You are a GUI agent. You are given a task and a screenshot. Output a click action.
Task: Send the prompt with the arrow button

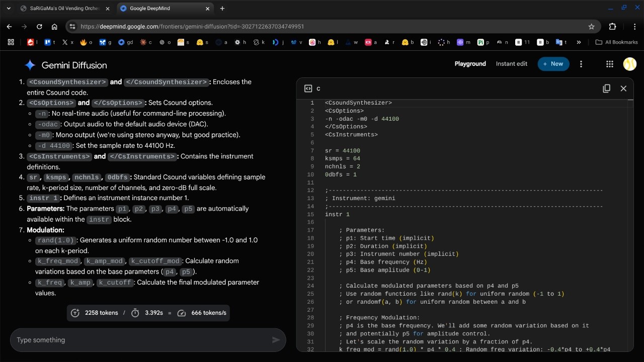coord(276,340)
